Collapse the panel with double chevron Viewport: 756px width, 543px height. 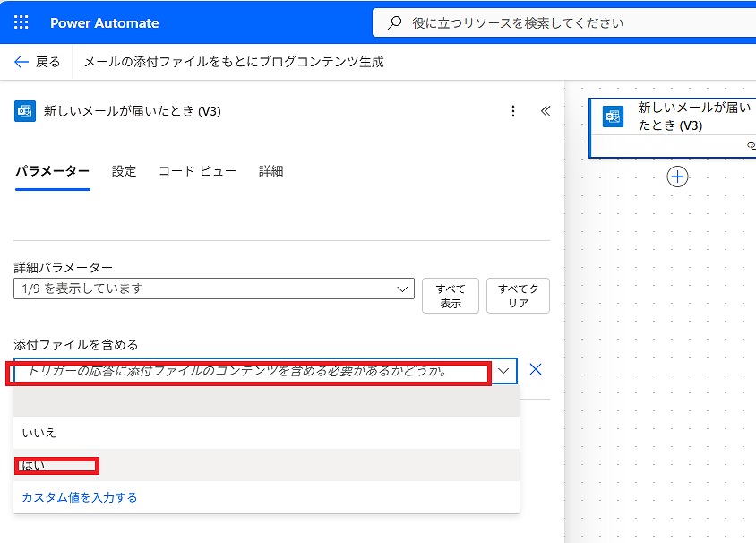(546, 111)
